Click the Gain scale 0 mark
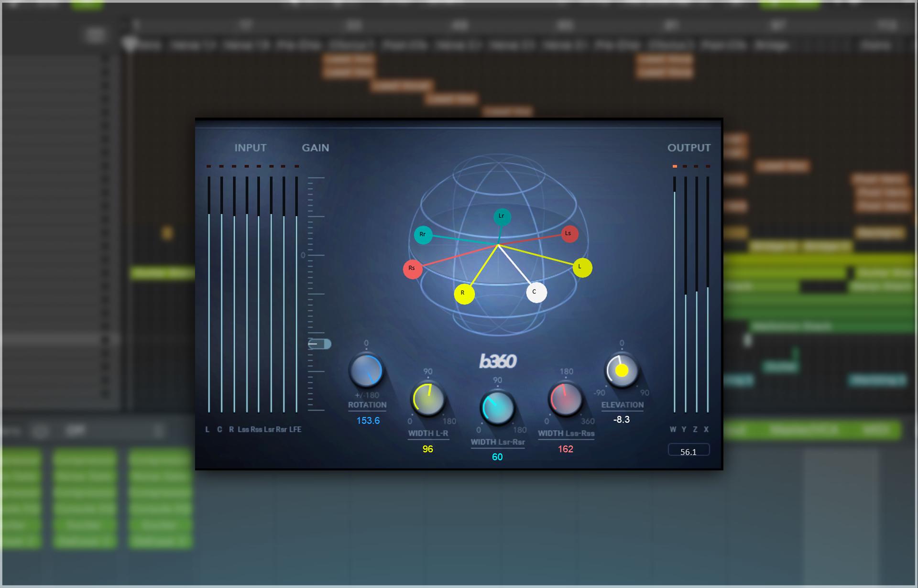 point(303,255)
